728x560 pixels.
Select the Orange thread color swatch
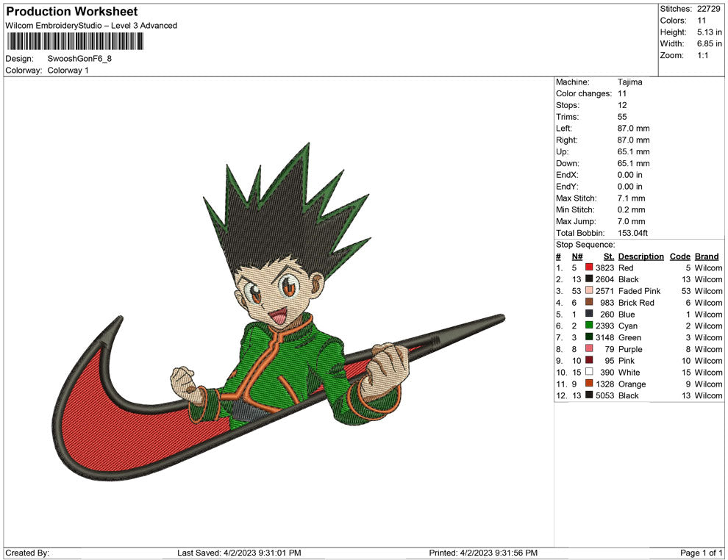(589, 383)
